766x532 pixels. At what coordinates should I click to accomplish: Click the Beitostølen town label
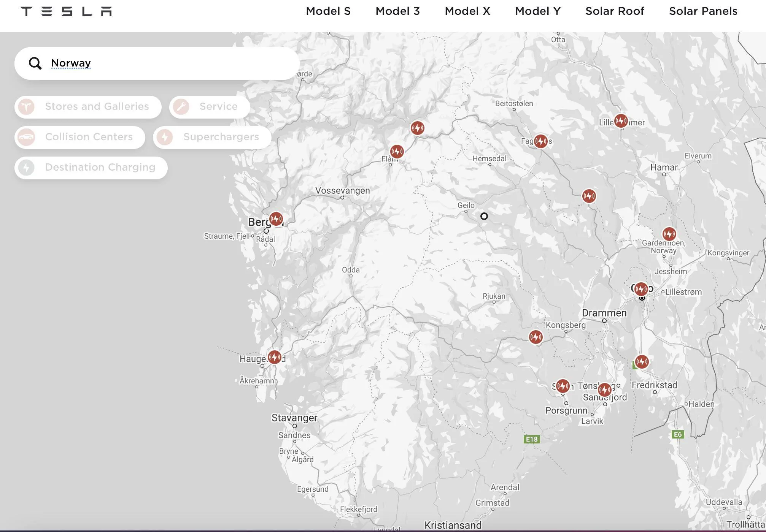(514, 103)
